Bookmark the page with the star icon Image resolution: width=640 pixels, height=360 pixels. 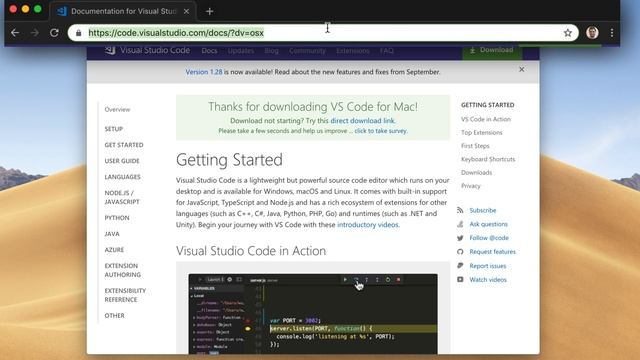pos(568,33)
